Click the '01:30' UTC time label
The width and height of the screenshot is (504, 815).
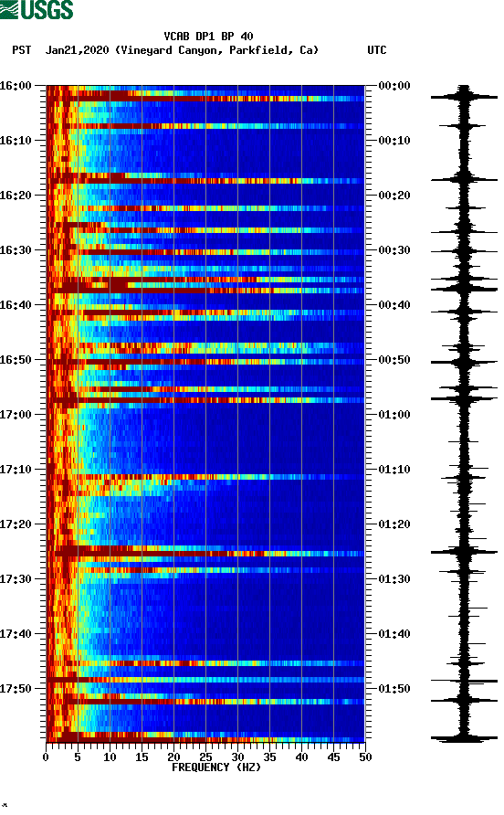[394, 579]
